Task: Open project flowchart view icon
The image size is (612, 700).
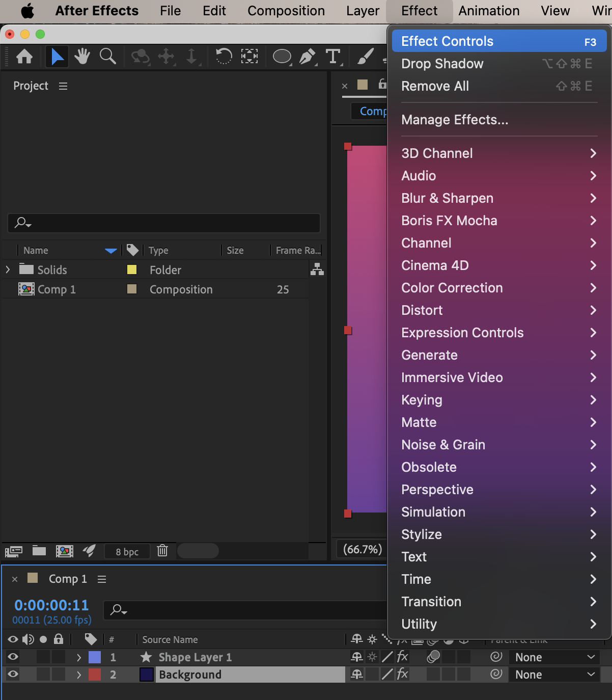Action: tap(317, 270)
